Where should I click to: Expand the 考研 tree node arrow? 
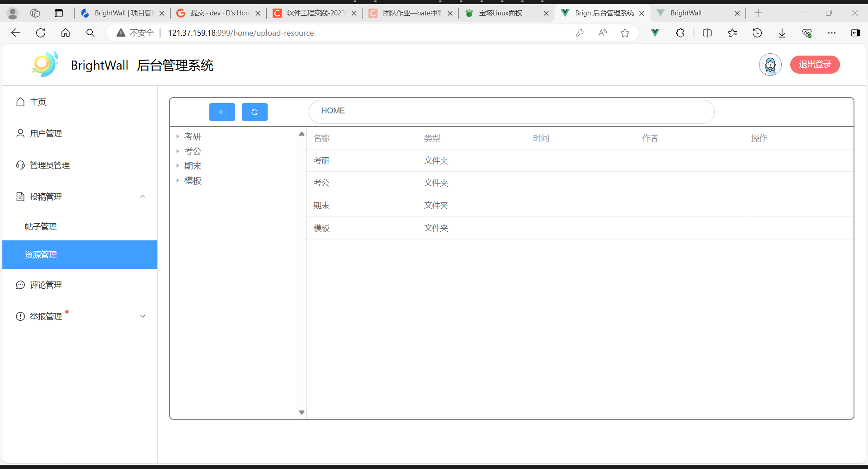click(x=178, y=136)
